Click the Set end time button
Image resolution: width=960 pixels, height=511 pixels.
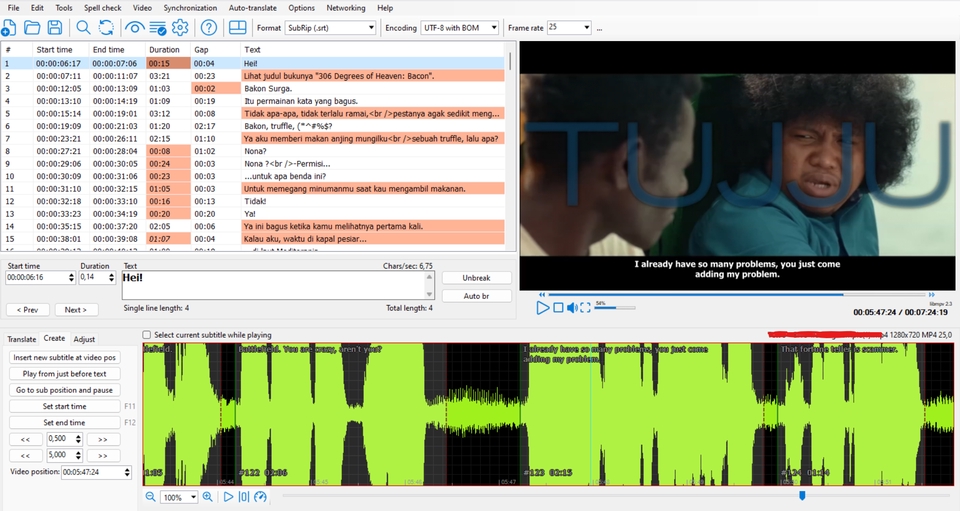64,423
